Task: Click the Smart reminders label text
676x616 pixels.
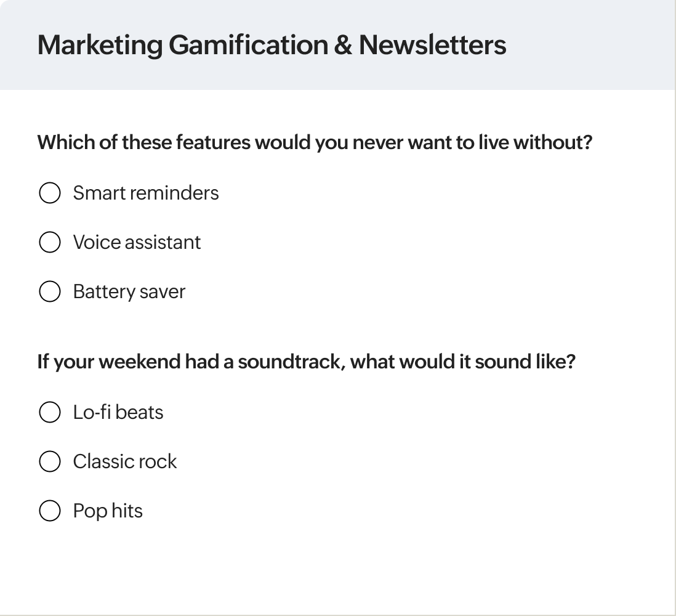Action: [146, 193]
